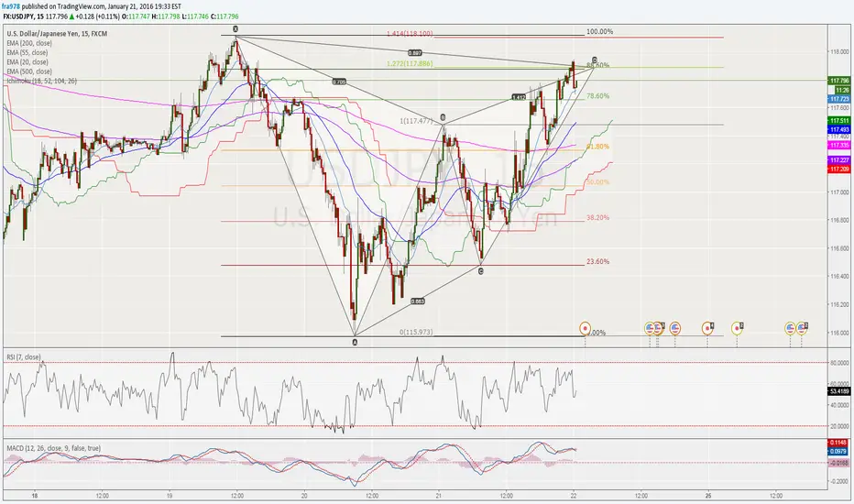Click the purple 117.227 price tag
The height and width of the screenshot is (504, 854).
click(838, 160)
